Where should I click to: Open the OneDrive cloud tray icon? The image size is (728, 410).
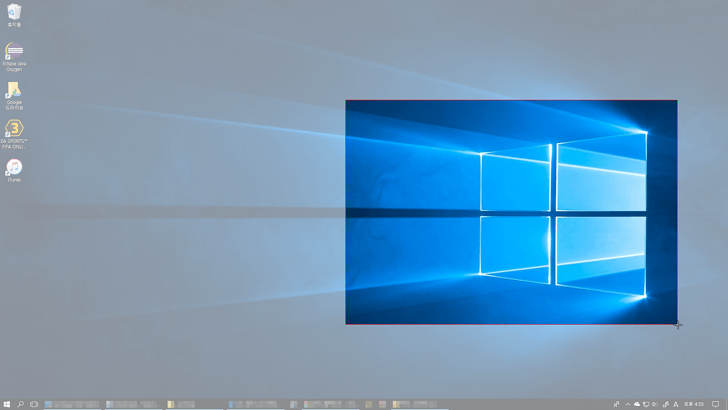[x=637, y=404]
